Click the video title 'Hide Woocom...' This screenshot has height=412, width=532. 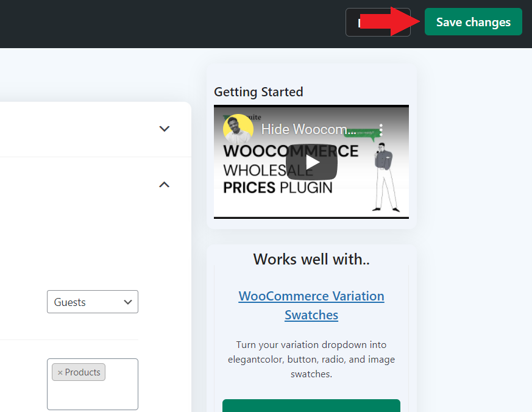click(x=308, y=129)
